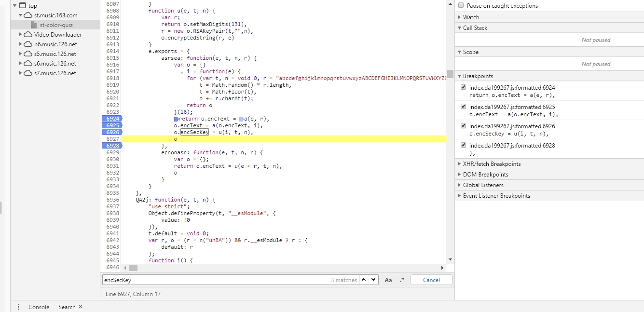The width and height of the screenshot is (644, 312).
Task: Jump to previous search match
Action: (x=364, y=280)
